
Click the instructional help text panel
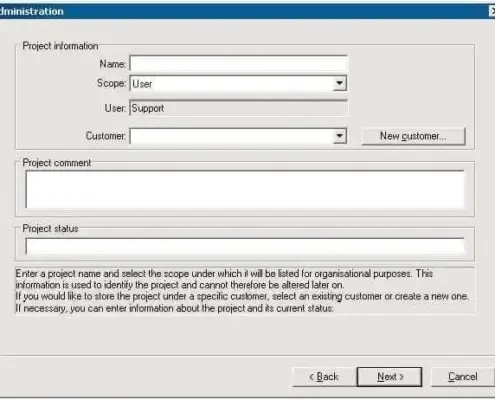pyautogui.click(x=245, y=291)
